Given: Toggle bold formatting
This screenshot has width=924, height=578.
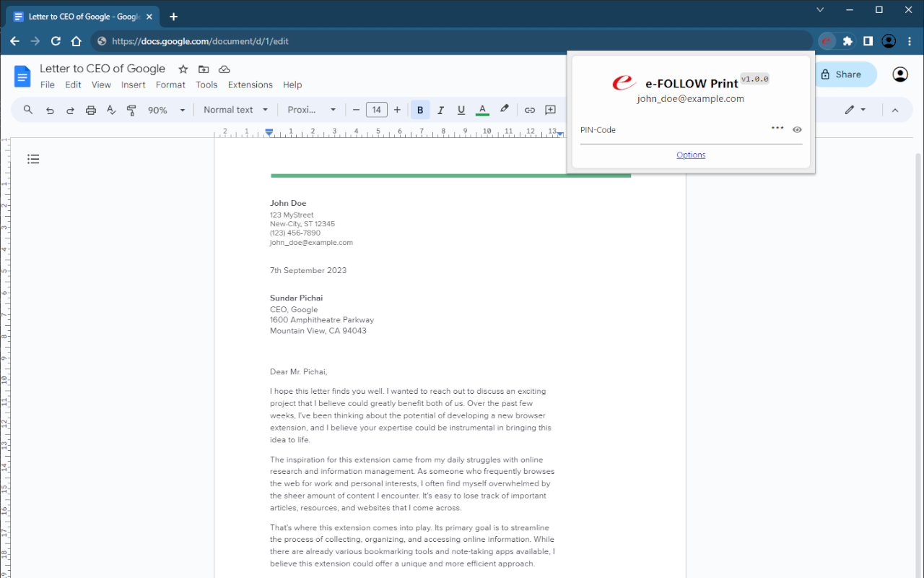Looking at the screenshot, I should pos(420,110).
